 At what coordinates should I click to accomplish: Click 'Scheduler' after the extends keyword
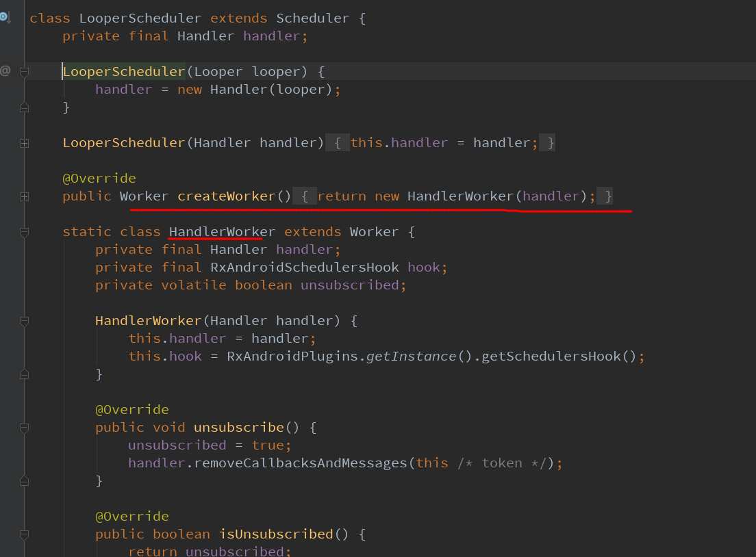[312, 18]
